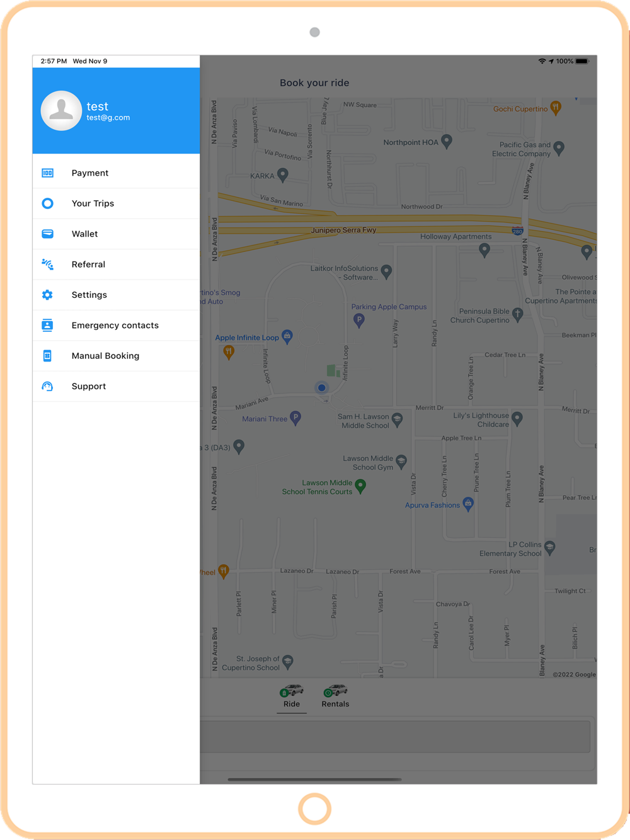Tap the Apple Infinite Loop map pin
Image resolution: width=630 pixels, height=840 pixels.
click(287, 336)
